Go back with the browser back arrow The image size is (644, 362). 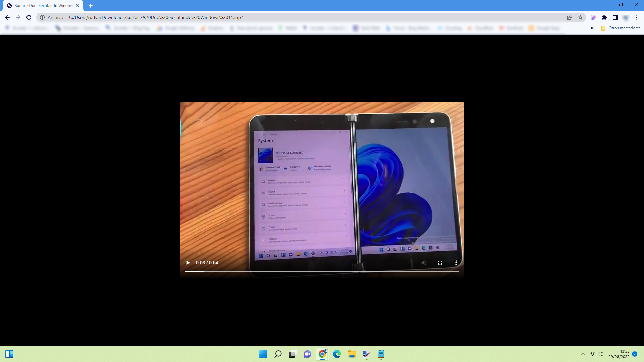click(x=7, y=17)
